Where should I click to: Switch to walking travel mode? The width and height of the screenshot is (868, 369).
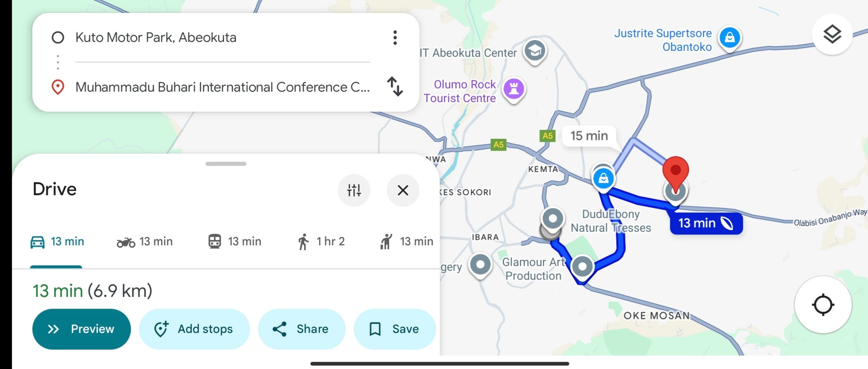pos(321,242)
